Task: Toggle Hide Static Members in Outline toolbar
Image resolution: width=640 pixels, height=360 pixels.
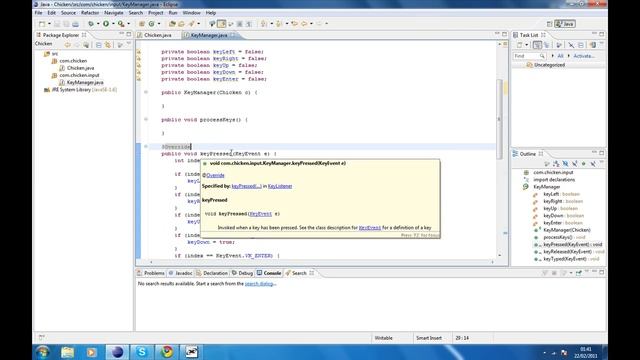Action: click(575, 164)
